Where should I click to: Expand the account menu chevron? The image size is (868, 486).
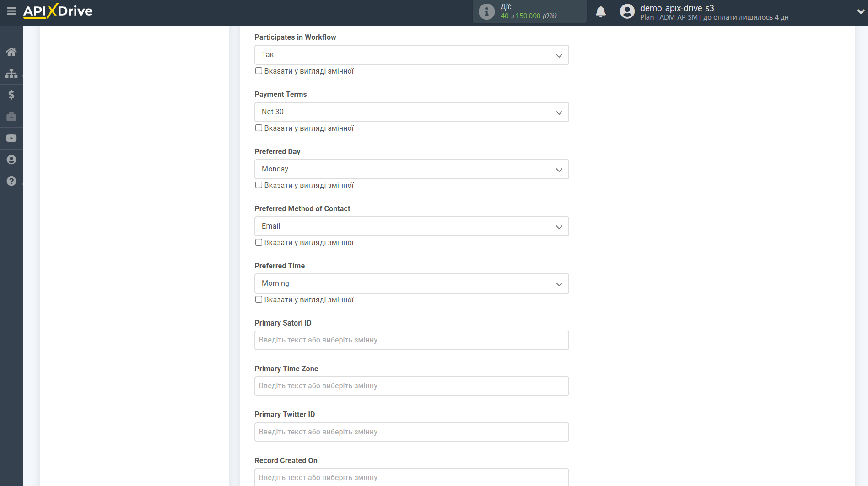click(860, 12)
